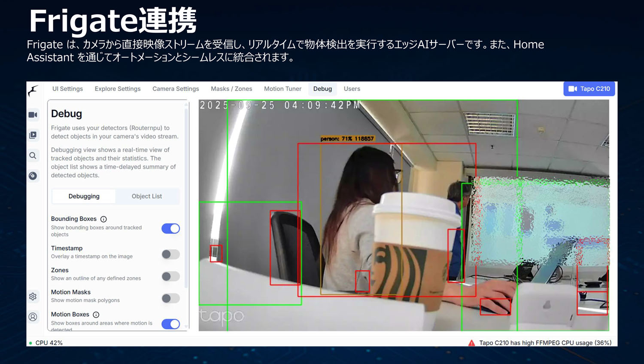Click the Bounding Boxes info icon
644x364 pixels.
click(x=103, y=219)
